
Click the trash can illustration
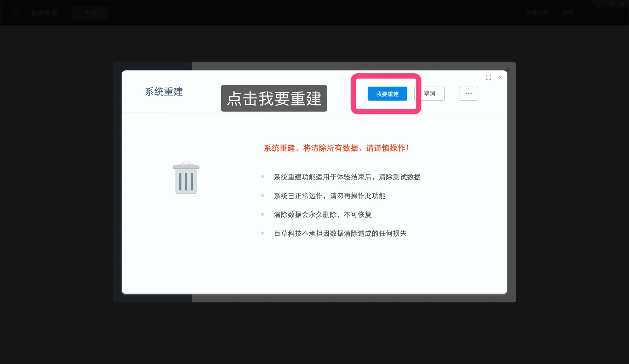point(186,178)
